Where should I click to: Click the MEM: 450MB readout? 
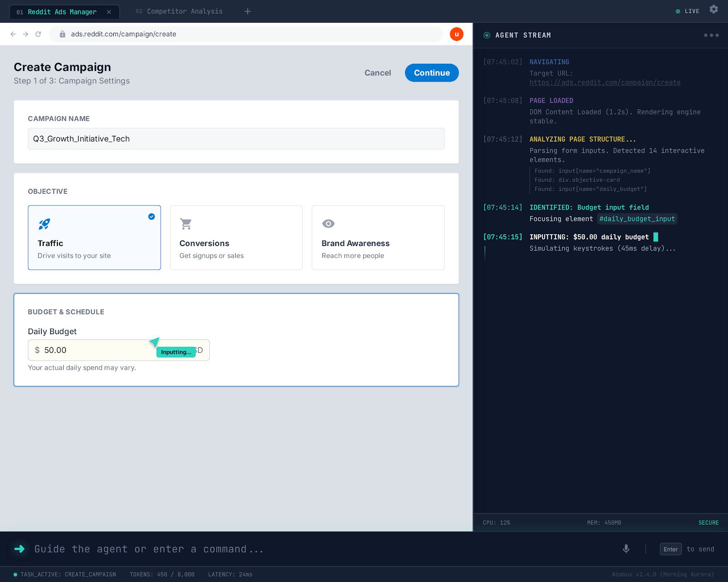604,523
